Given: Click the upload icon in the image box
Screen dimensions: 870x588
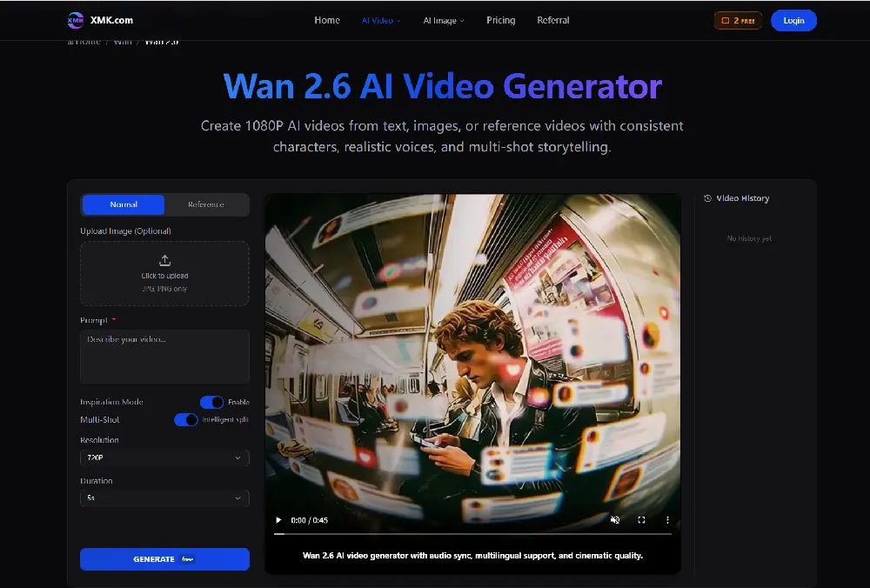Looking at the screenshot, I should 164,259.
